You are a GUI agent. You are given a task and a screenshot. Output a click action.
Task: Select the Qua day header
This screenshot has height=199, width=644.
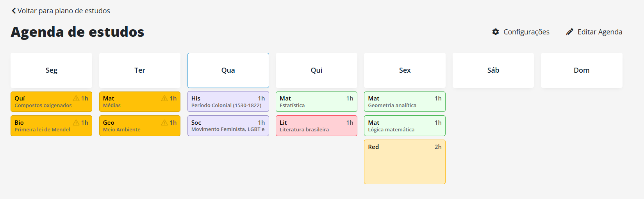[228, 70]
